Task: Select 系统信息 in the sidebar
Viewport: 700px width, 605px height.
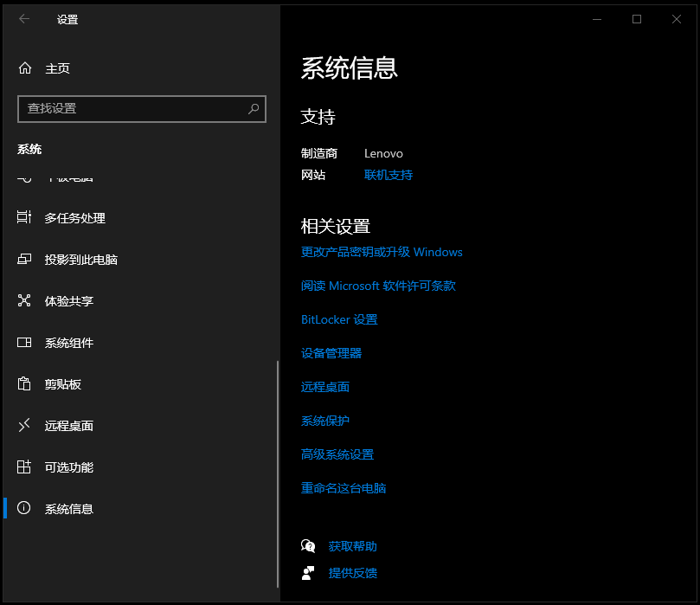Action: point(69,509)
